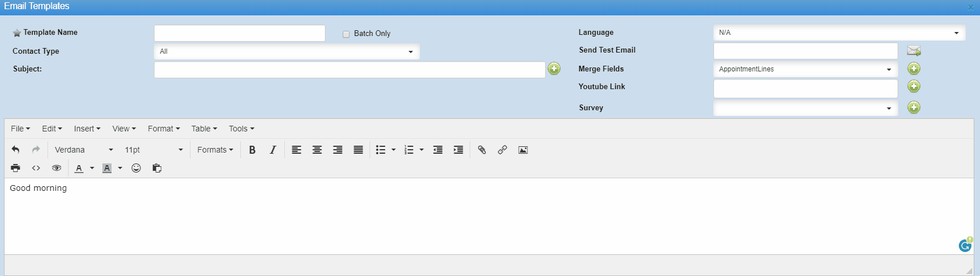
Task: Open the text color picker arrow
Action: click(92, 168)
